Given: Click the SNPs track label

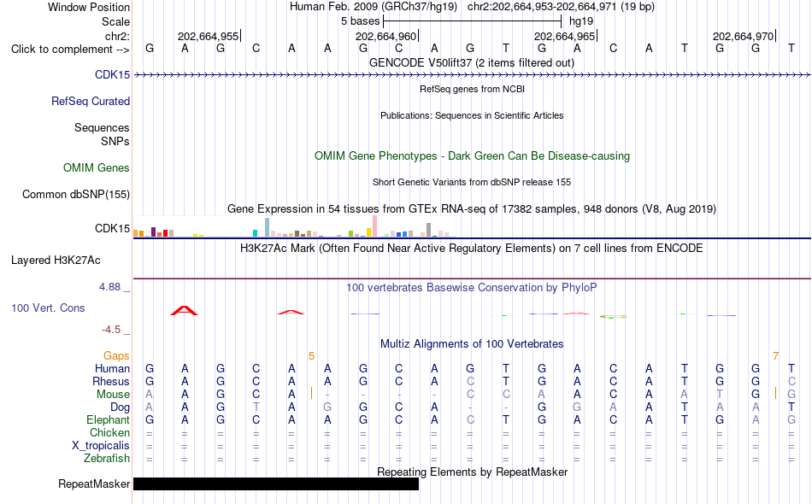Looking at the screenshot, I should click(115, 141).
